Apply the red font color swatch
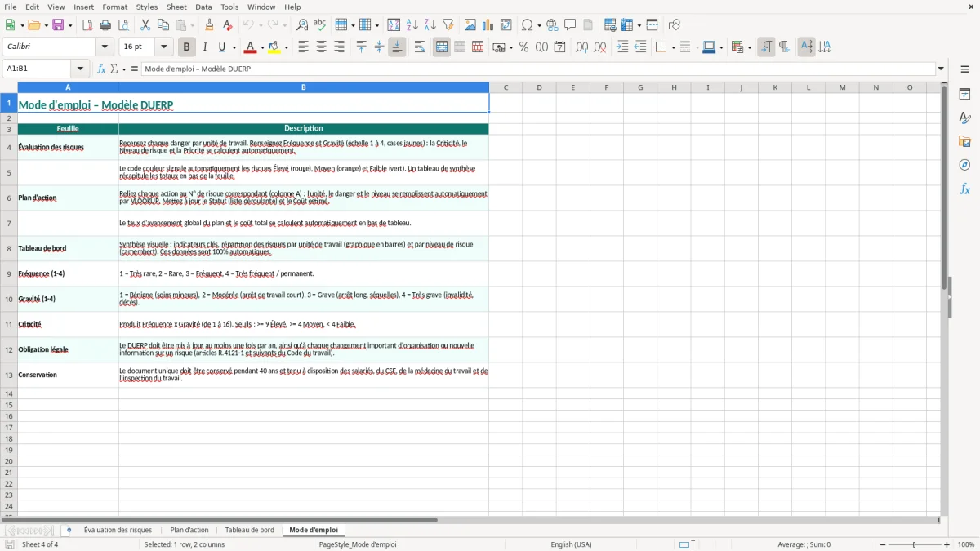The height and width of the screenshot is (551, 980). pos(250,47)
